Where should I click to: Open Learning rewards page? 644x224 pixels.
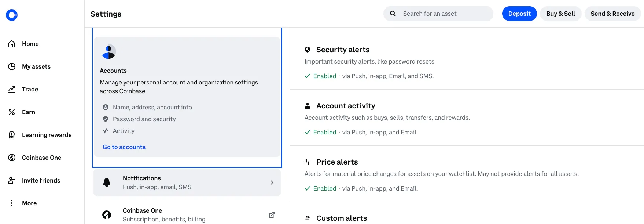[x=47, y=135]
